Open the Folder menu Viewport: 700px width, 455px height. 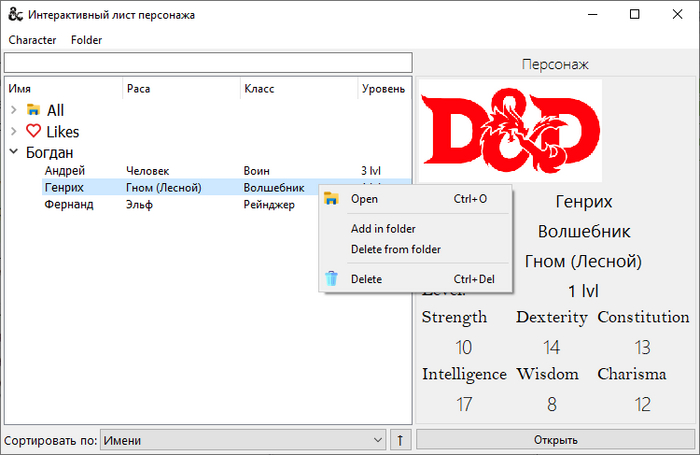pos(86,40)
